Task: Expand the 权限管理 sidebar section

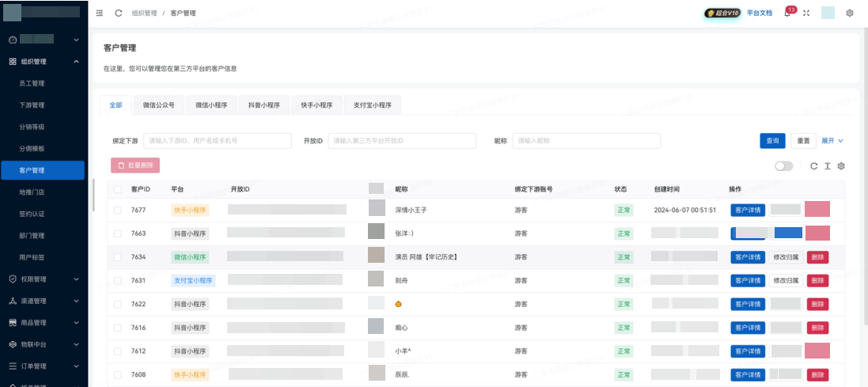Action: point(77,279)
